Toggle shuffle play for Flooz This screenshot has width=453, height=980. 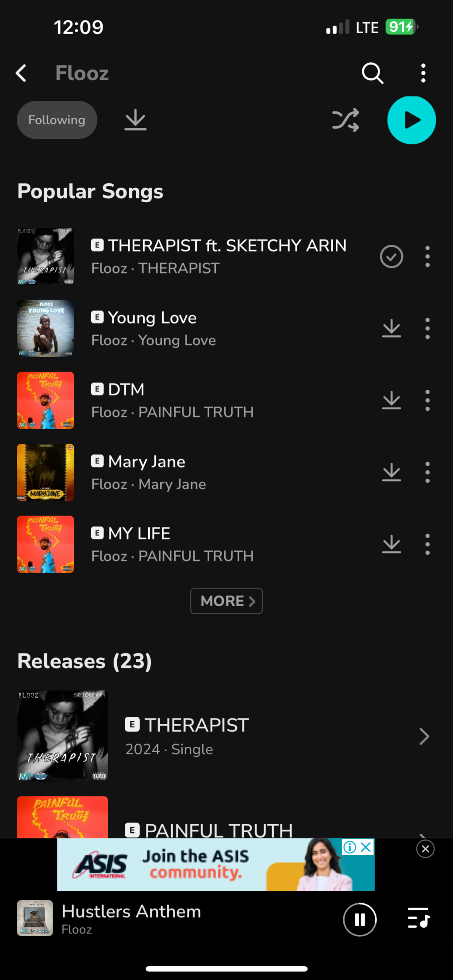coord(346,120)
